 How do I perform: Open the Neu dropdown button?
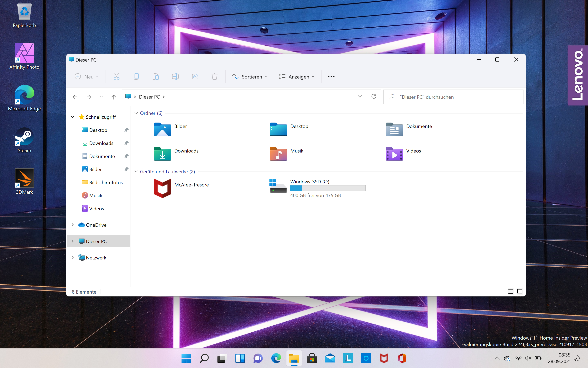(87, 77)
